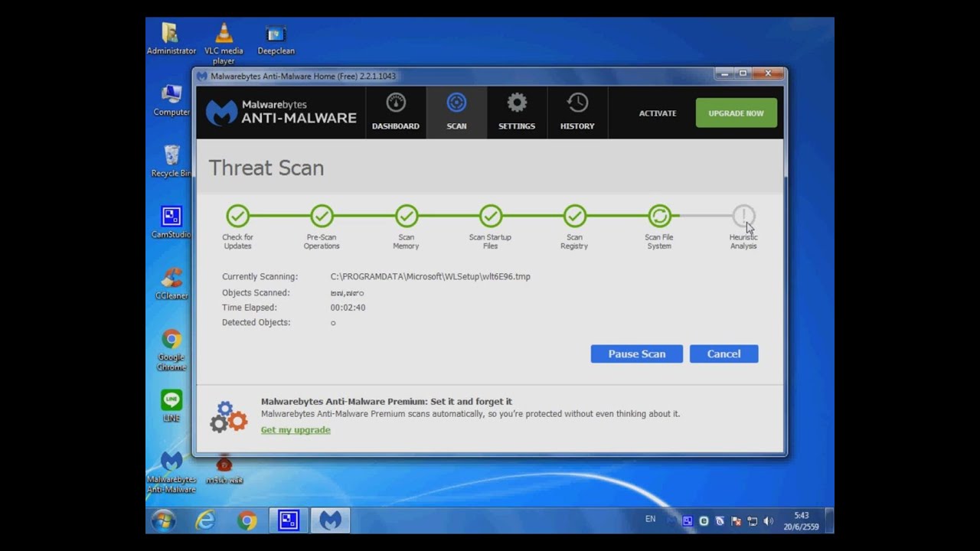Click the Scan Registry step checkmark
This screenshot has width=980, height=551.
(575, 216)
